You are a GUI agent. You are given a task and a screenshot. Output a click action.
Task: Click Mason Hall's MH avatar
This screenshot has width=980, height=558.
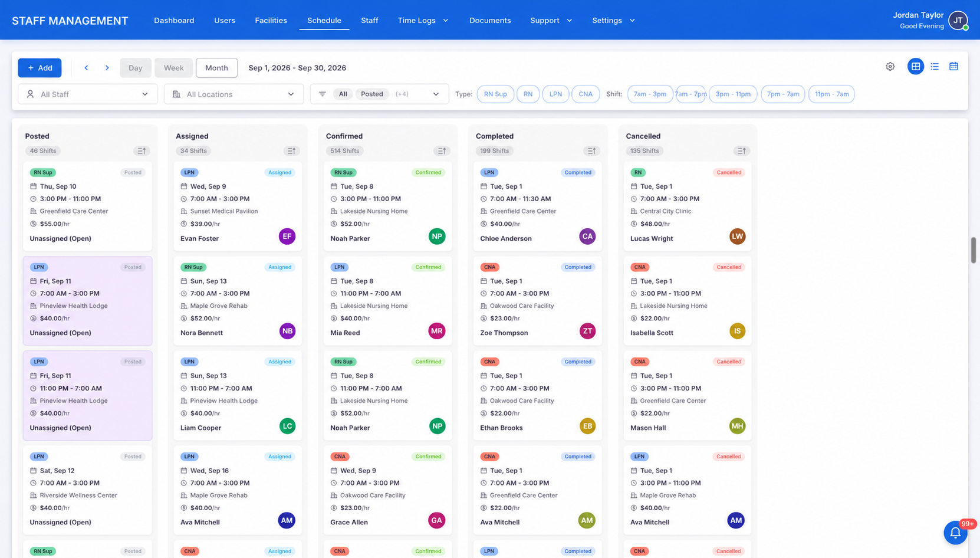tap(737, 426)
